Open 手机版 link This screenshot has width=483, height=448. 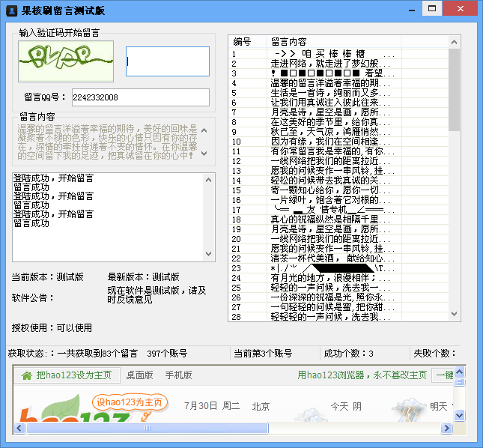click(179, 375)
